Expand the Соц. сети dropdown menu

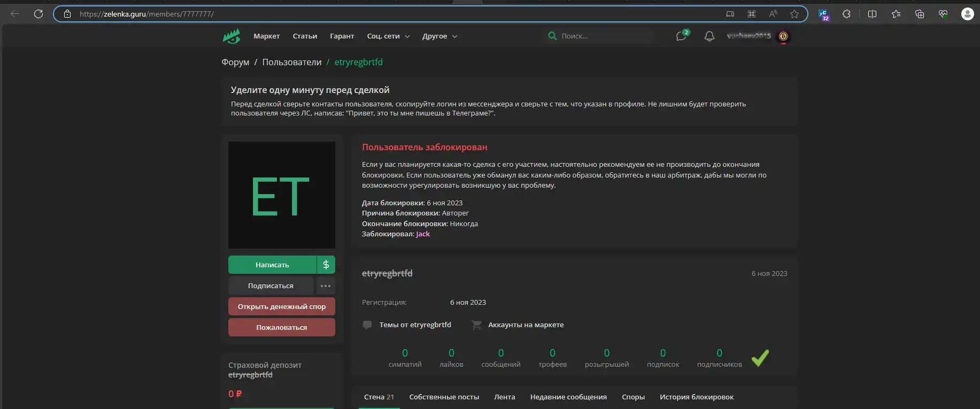click(388, 36)
